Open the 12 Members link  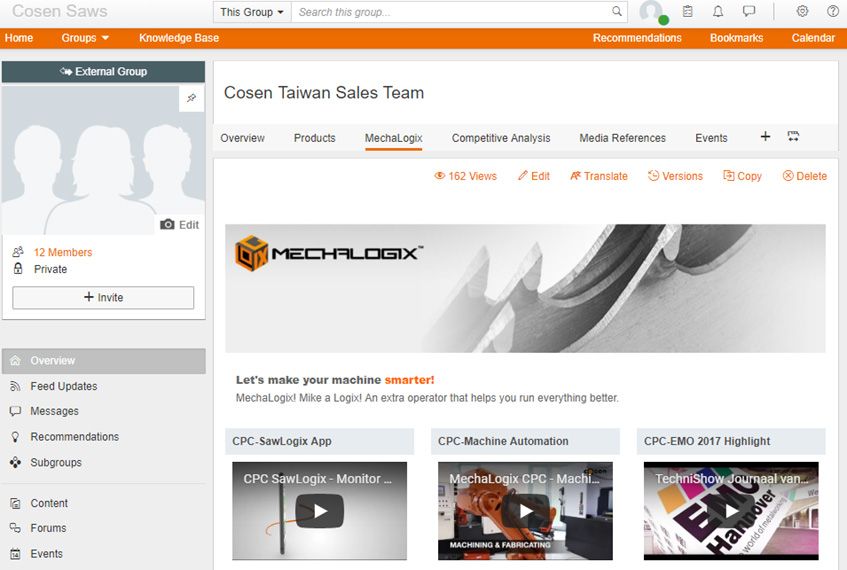63,252
